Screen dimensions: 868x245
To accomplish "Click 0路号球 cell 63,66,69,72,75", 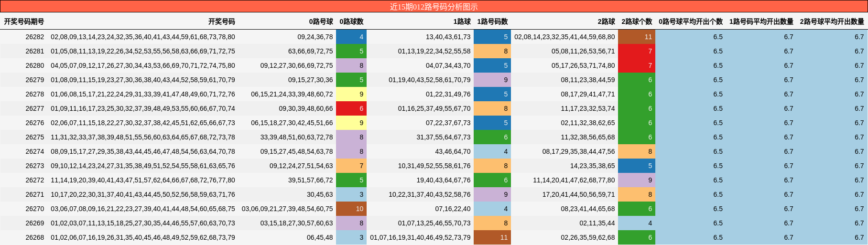I will 311,51.
